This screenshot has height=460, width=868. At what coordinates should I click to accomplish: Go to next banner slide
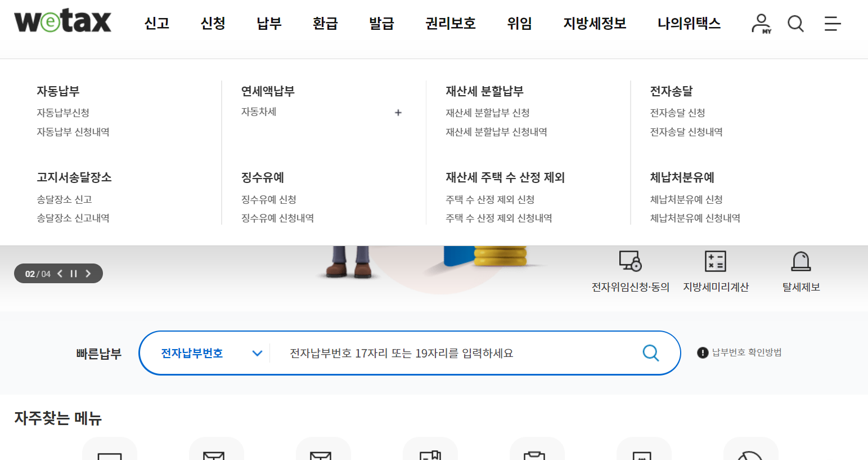click(88, 274)
